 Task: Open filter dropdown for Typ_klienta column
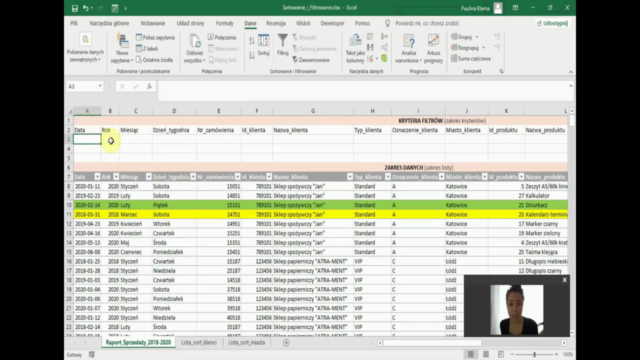point(388,177)
